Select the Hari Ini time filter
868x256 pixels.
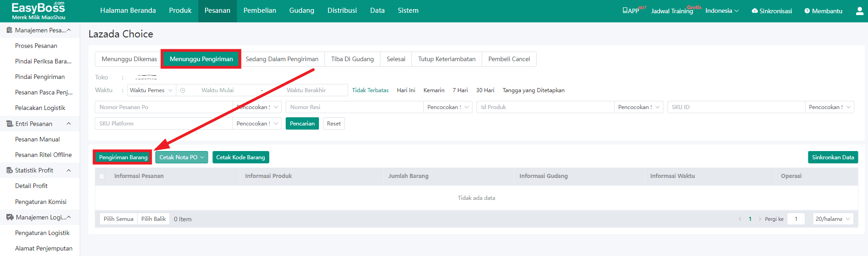point(406,90)
